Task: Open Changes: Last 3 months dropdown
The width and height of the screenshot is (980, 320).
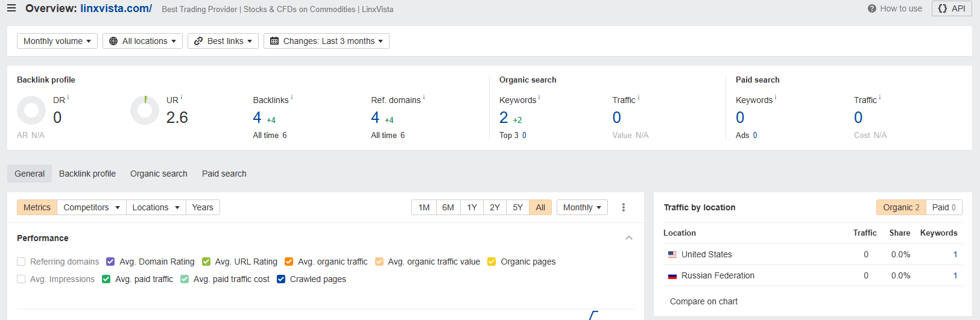Action: pos(326,41)
